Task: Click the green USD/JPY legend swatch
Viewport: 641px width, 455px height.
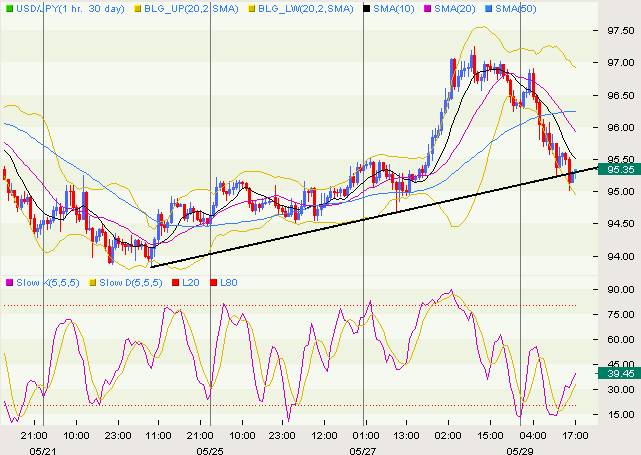Action: pyautogui.click(x=9, y=9)
